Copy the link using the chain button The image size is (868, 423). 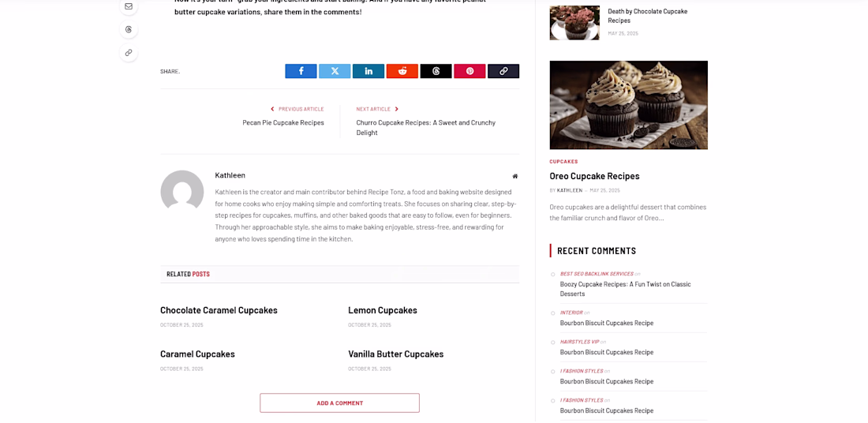coord(503,71)
